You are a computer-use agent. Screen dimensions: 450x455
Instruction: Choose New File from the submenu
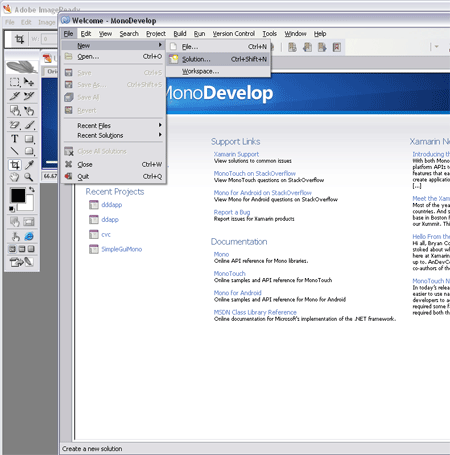(x=218, y=47)
